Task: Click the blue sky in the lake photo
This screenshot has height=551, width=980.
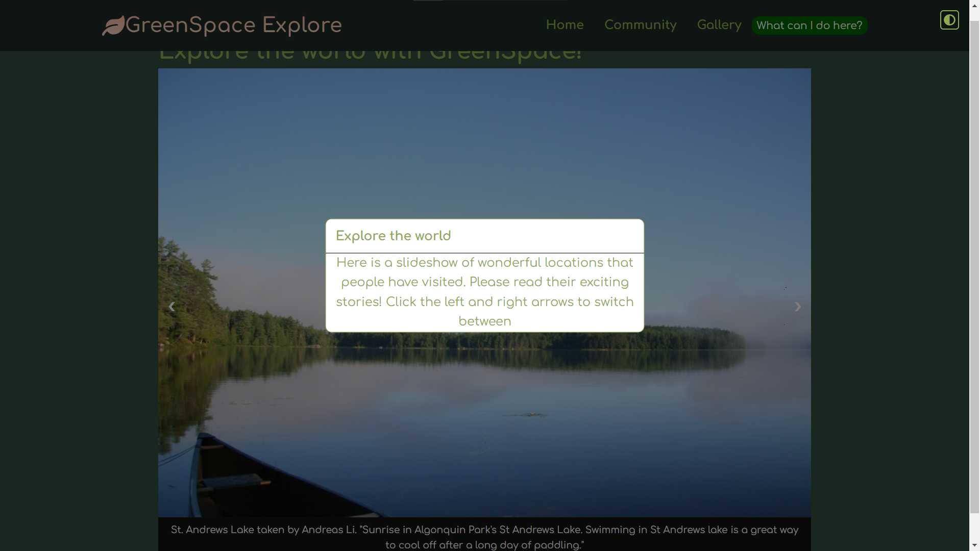Action: 484,143
